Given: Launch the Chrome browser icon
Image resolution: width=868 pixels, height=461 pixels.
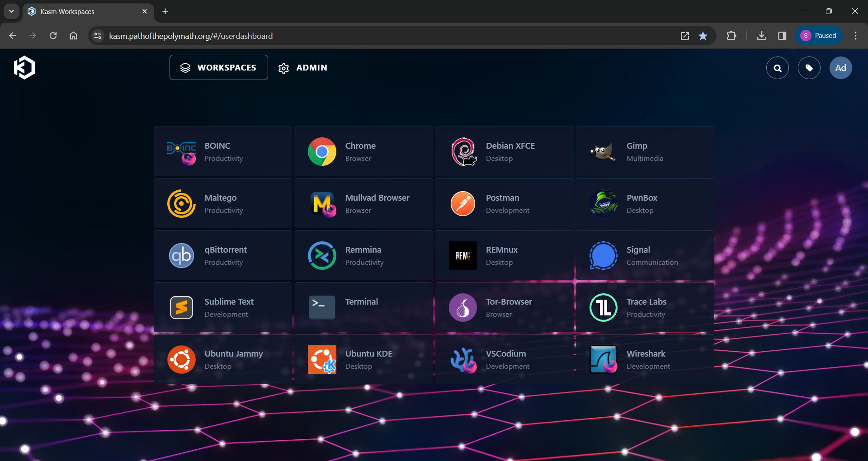Looking at the screenshot, I should click(x=322, y=152).
